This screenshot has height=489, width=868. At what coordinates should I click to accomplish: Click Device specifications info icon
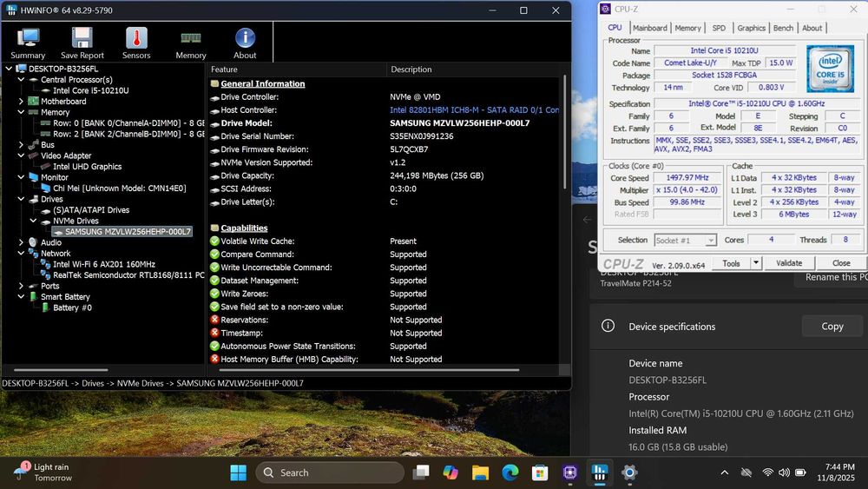[x=608, y=326]
